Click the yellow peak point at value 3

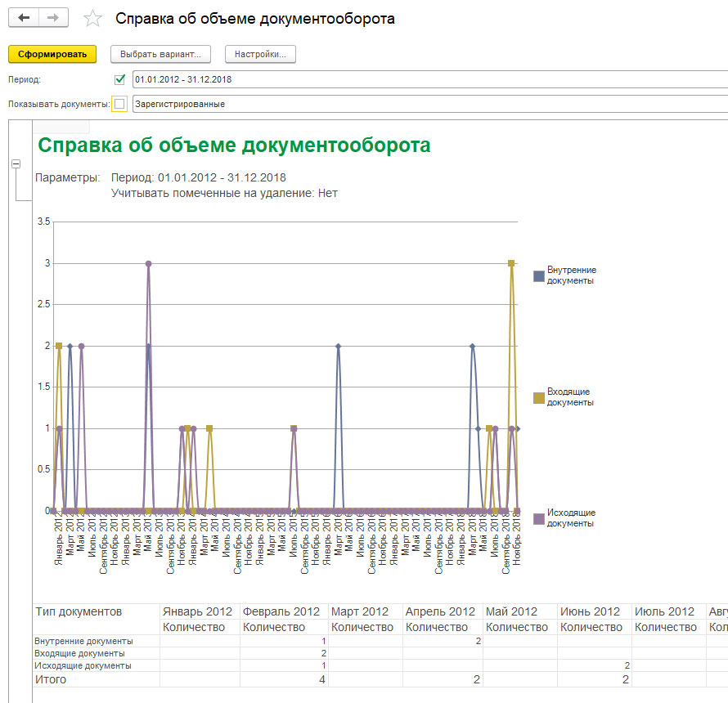[x=511, y=263]
